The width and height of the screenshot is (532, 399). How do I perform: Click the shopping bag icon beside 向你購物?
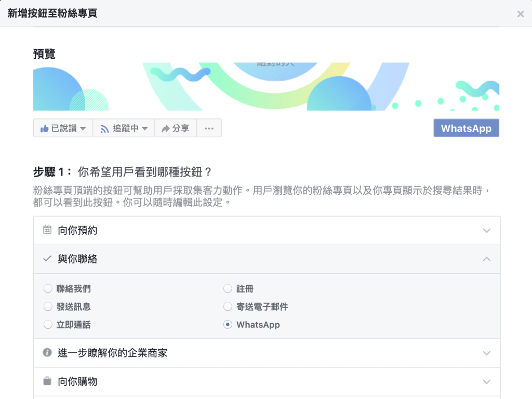[47, 381]
